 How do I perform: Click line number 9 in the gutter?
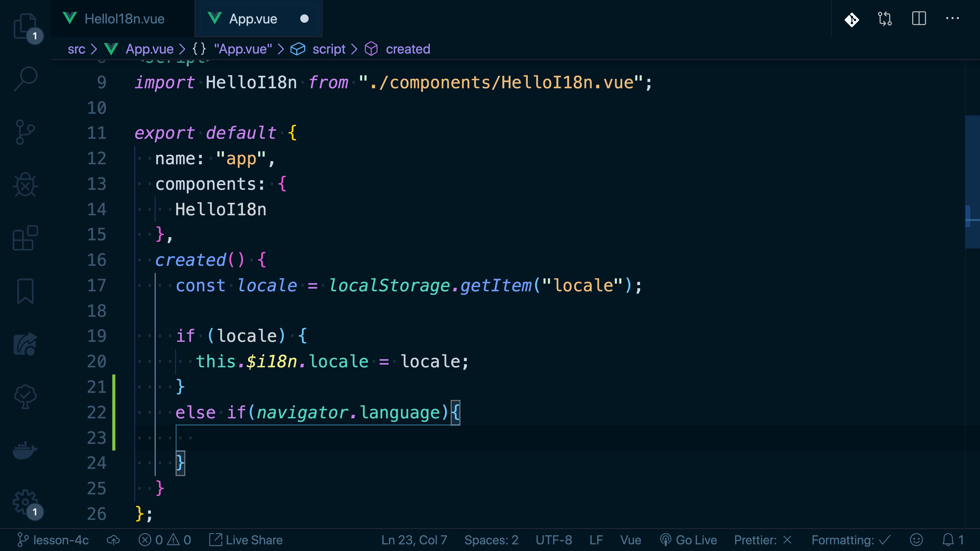[101, 82]
